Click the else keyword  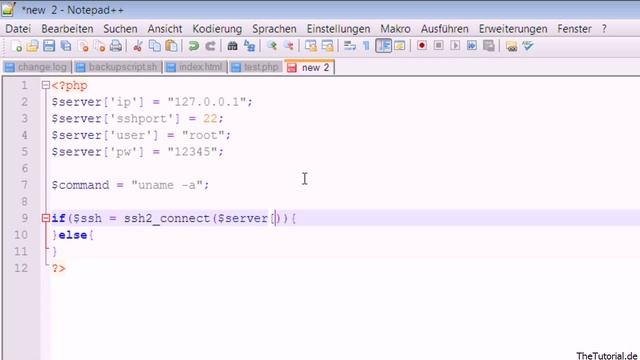pyautogui.click(x=73, y=235)
